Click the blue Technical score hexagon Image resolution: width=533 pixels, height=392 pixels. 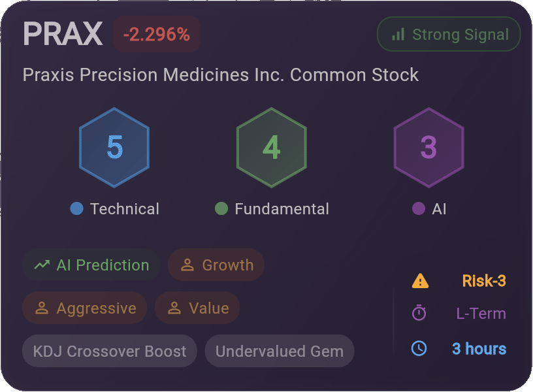click(x=114, y=148)
